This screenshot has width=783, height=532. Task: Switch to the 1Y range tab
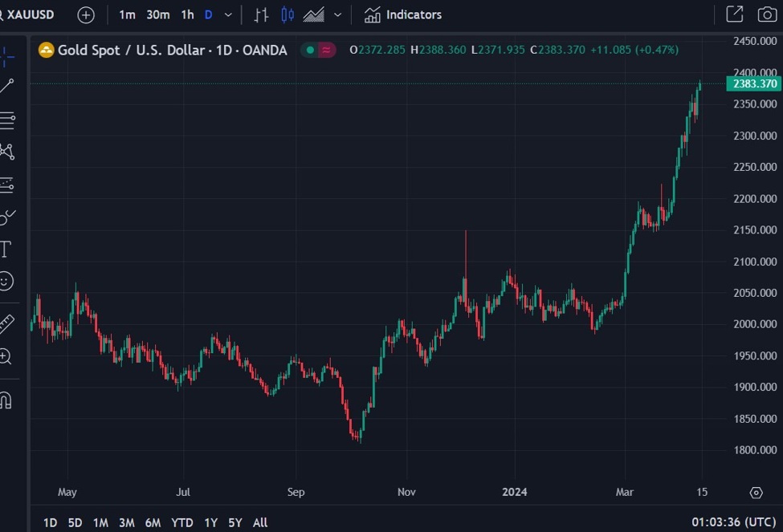pos(210,522)
